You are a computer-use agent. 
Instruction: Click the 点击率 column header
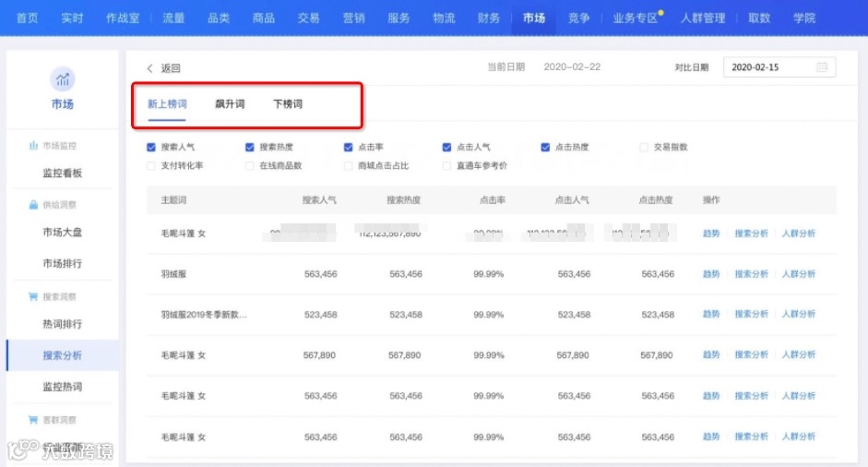(493, 200)
